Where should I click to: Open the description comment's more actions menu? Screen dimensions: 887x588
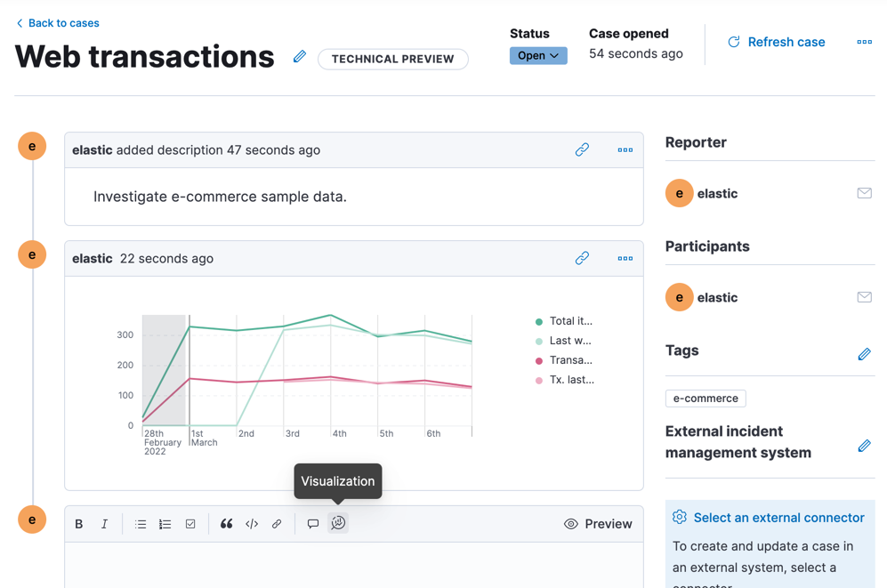pyautogui.click(x=625, y=150)
